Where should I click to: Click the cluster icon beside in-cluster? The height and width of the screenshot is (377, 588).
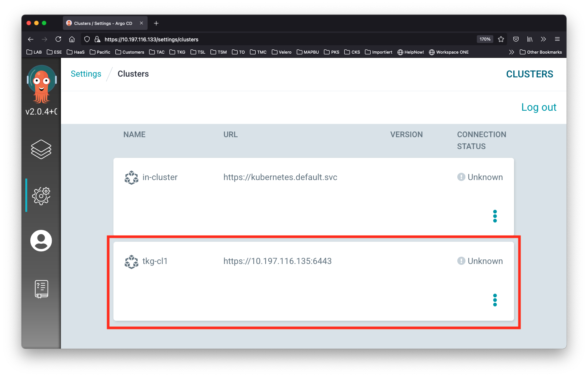click(131, 177)
